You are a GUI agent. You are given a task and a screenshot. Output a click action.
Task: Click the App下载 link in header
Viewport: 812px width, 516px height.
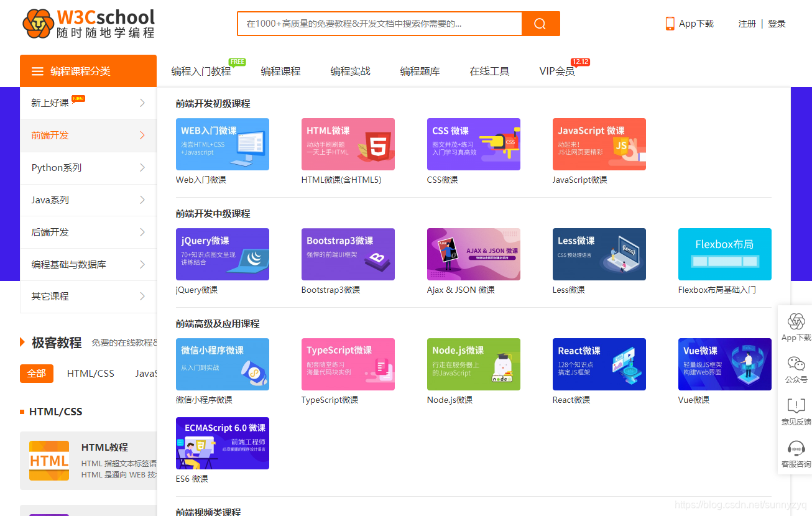point(696,24)
